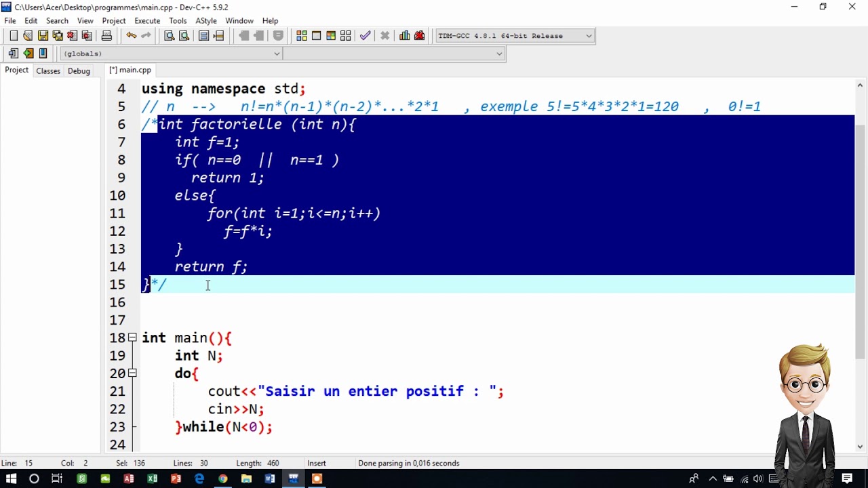Viewport: 868px width, 488px height.
Task: Click the Print icon
Action: point(106,36)
